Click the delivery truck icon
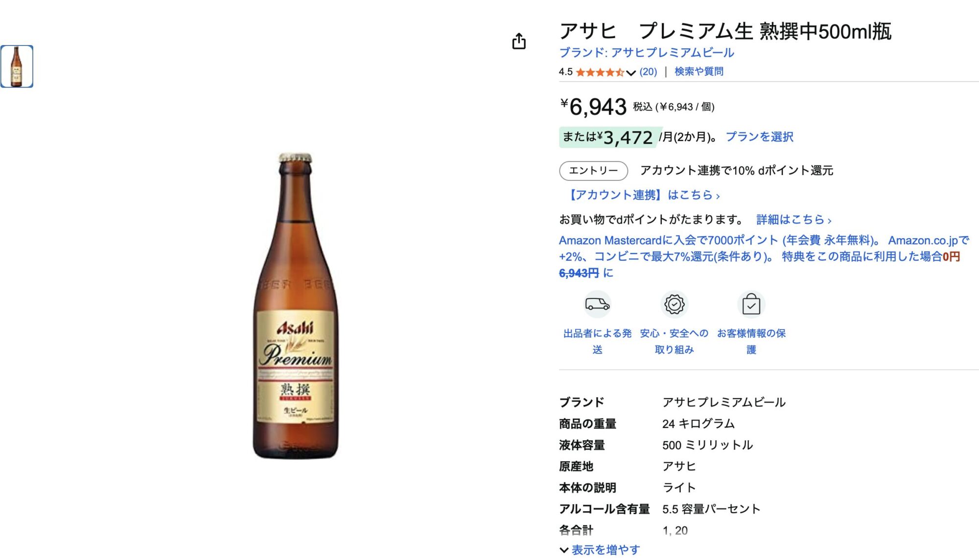The width and height of the screenshot is (979, 560). [x=597, y=304]
